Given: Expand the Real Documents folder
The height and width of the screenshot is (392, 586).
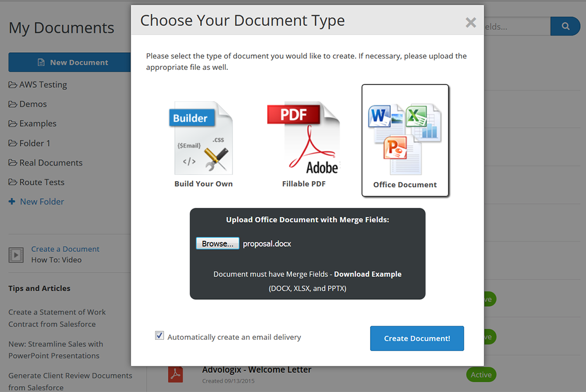Looking at the screenshot, I should (51, 162).
